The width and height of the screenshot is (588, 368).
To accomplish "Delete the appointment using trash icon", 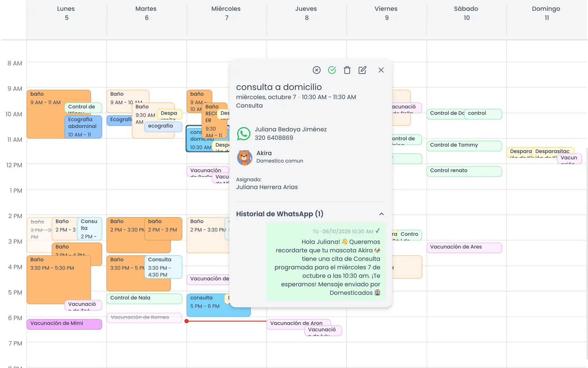I will click(347, 70).
